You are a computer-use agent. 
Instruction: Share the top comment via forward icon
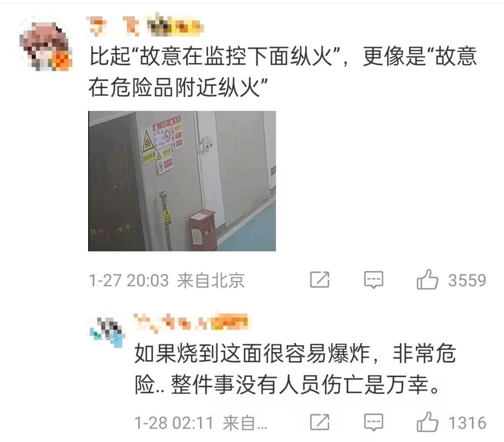coord(320,279)
